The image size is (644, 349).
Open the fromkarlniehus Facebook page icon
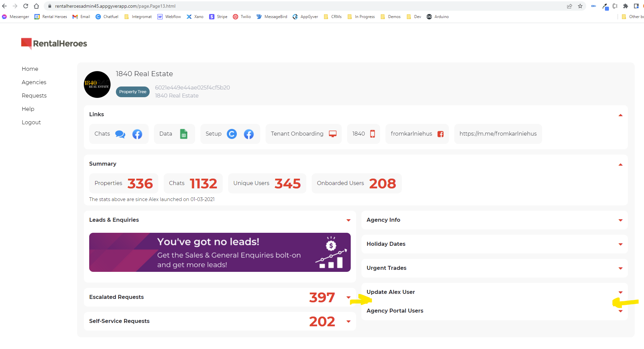click(441, 134)
